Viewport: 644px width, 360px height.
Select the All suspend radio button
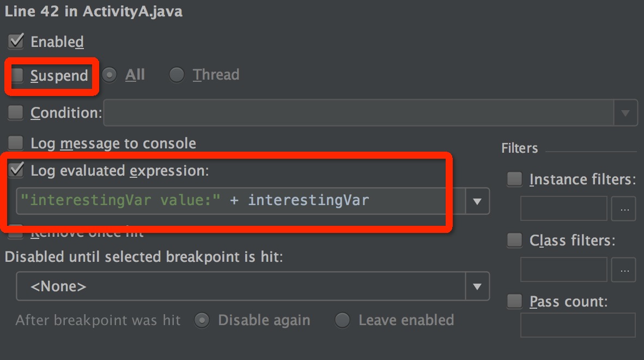point(110,75)
